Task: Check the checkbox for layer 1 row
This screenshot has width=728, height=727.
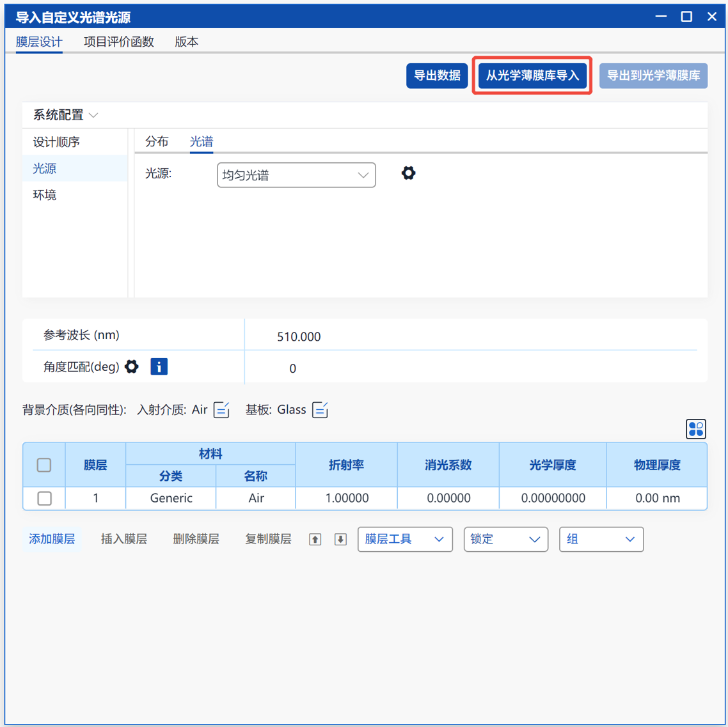Action: coord(44,498)
